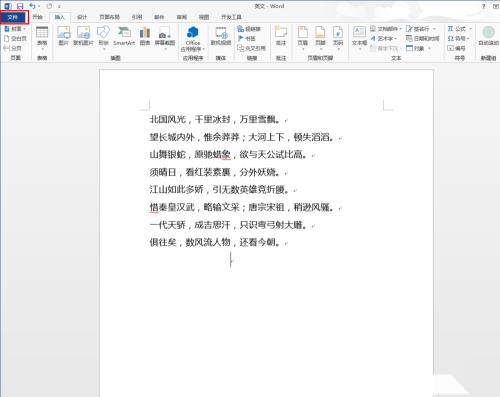Screen dimensions: 500x397
Task: Open the File (文件) menu tab
Action: click(14, 17)
